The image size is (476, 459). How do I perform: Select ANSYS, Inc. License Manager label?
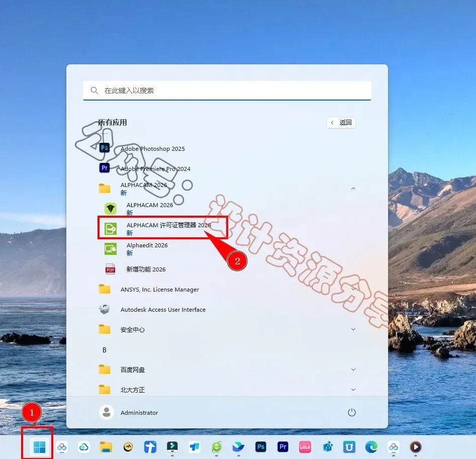point(160,290)
